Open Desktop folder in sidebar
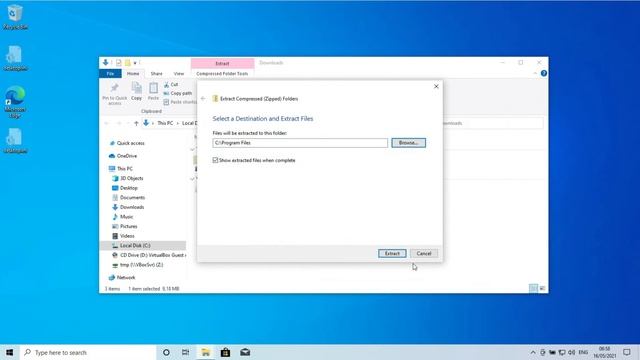Image resolution: width=640 pixels, height=360 pixels. click(125, 188)
